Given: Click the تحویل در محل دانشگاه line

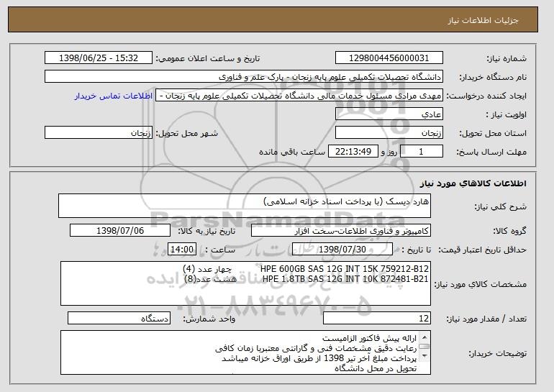Looking at the screenshot, I should (x=376, y=369).
